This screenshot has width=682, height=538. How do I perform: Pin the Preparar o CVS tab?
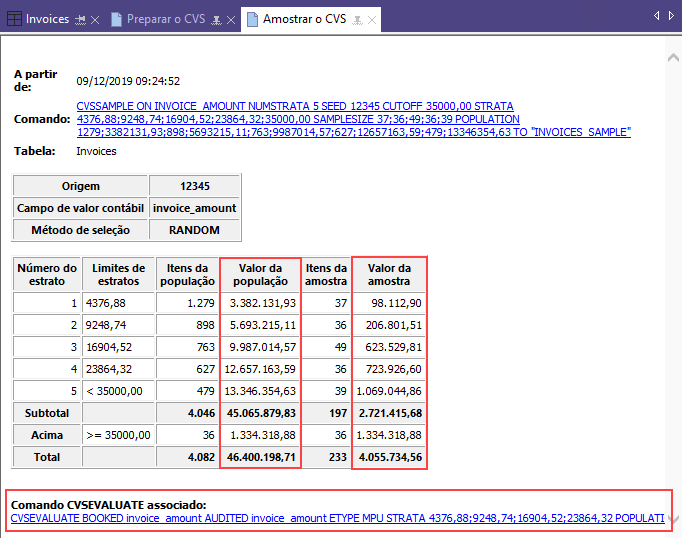coord(216,19)
